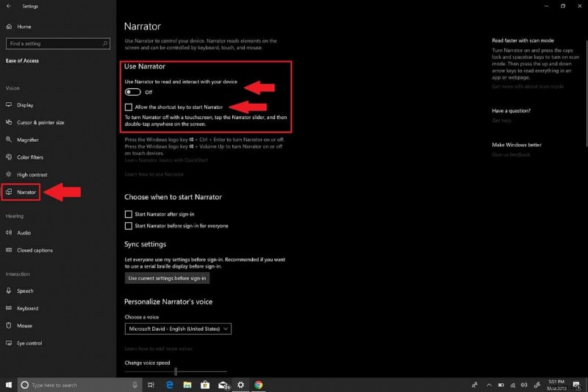This screenshot has height=392, width=588.
Task: Click the microphone icon in taskbar search
Action: coord(135,385)
